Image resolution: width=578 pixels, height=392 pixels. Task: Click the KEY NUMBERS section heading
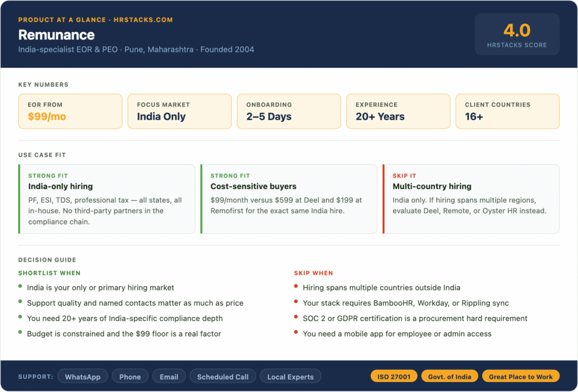[x=43, y=85]
